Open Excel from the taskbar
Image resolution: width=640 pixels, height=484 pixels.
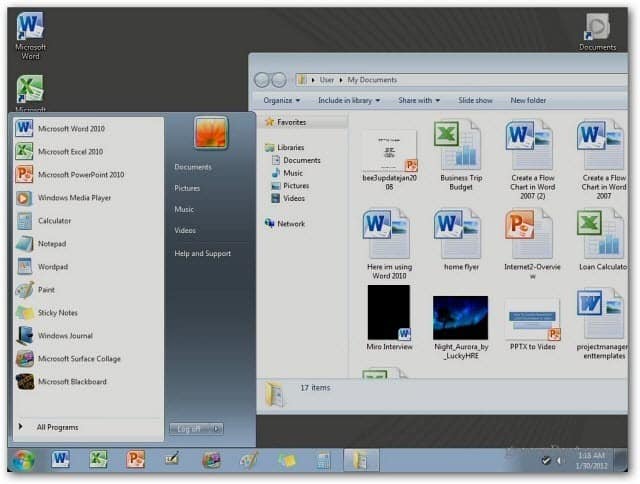click(x=98, y=460)
